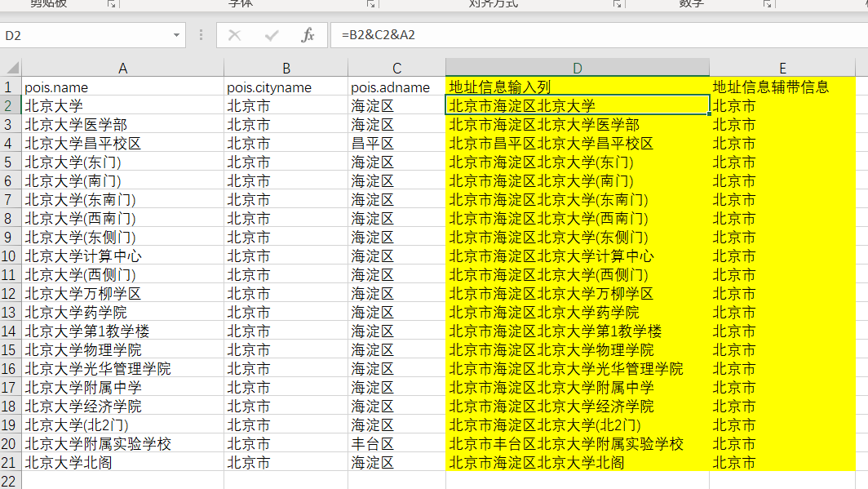868x489 pixels.
Task: Select column C header
Action: pyautogui.click(x=397, y=68)
